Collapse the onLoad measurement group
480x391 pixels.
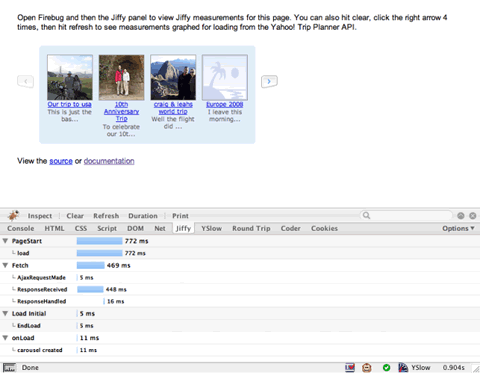pyautogui.click(x=5, y=338)
